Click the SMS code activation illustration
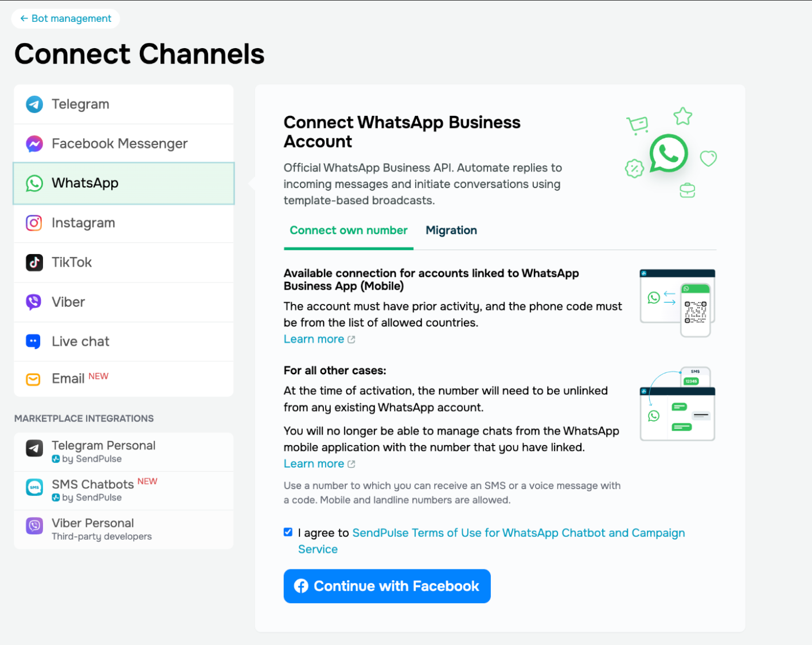Screen dimensions: 812x645 [678, 404]
